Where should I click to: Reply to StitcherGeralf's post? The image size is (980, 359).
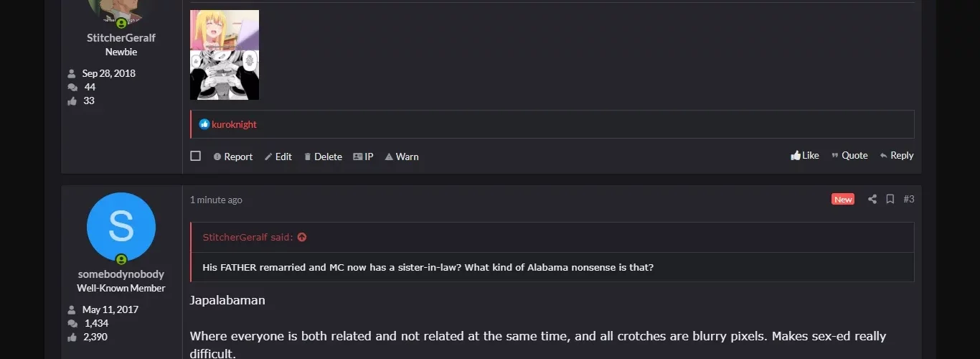pos(897,155)
